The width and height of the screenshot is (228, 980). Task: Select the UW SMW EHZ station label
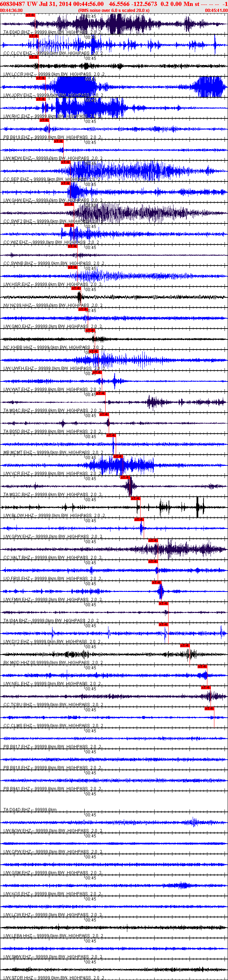pyautogui.click(x=52, y=957)
